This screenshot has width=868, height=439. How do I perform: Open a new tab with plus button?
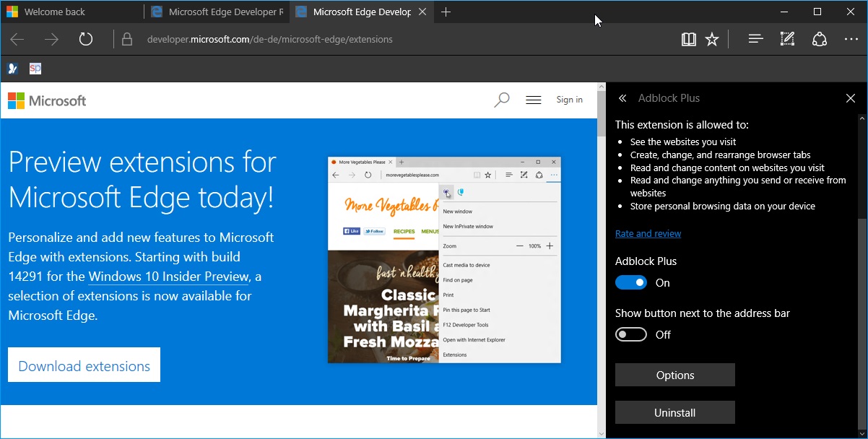[446, 12]
